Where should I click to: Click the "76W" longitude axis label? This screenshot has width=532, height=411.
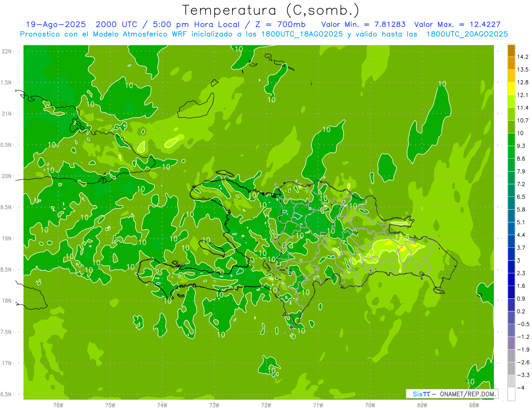[x=58, y=405]
